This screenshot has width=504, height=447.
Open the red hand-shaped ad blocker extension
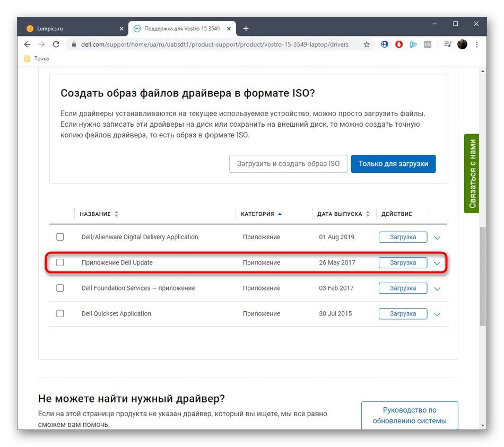point(398,45)
